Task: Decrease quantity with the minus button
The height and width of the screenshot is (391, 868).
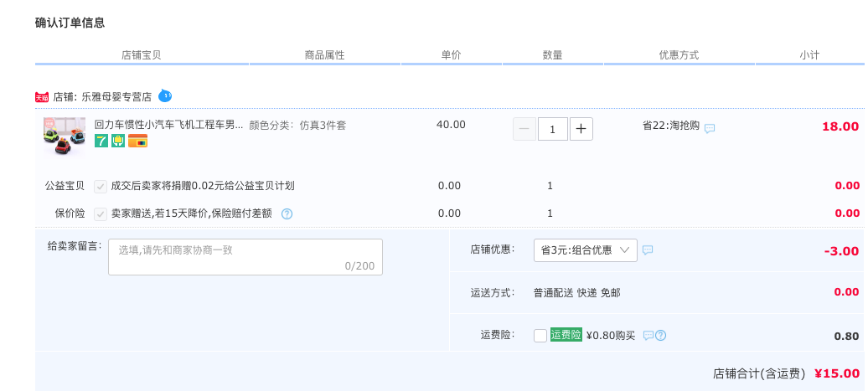Action: [524, 129]
